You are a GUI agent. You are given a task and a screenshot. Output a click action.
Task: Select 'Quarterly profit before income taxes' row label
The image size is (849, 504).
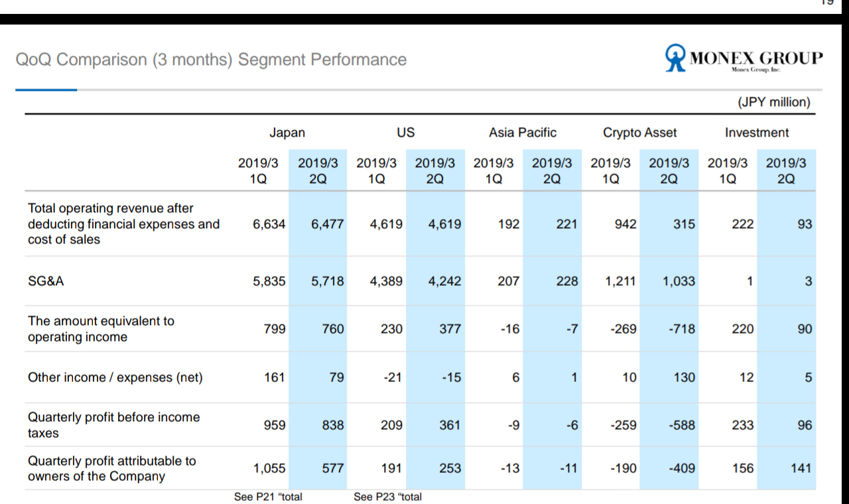(x=113, y=425)
